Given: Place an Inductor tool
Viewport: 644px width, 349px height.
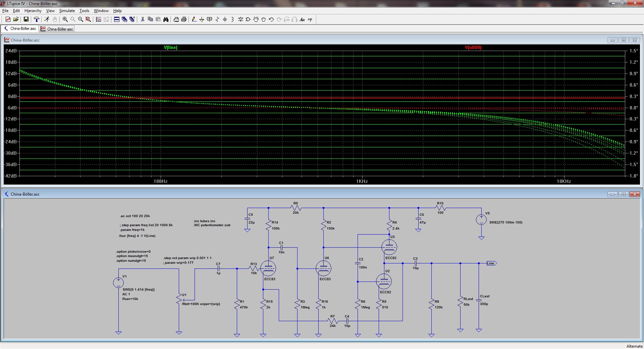Looking at the screenshot, I should (232, 19).
